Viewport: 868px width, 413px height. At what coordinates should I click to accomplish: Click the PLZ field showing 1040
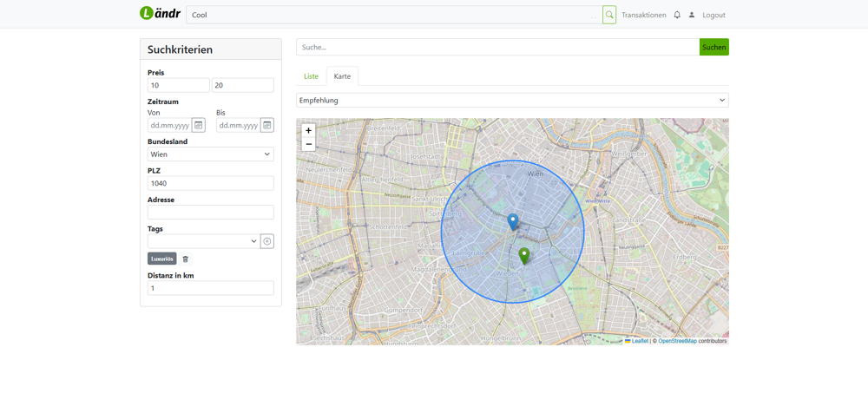point(211,183)
